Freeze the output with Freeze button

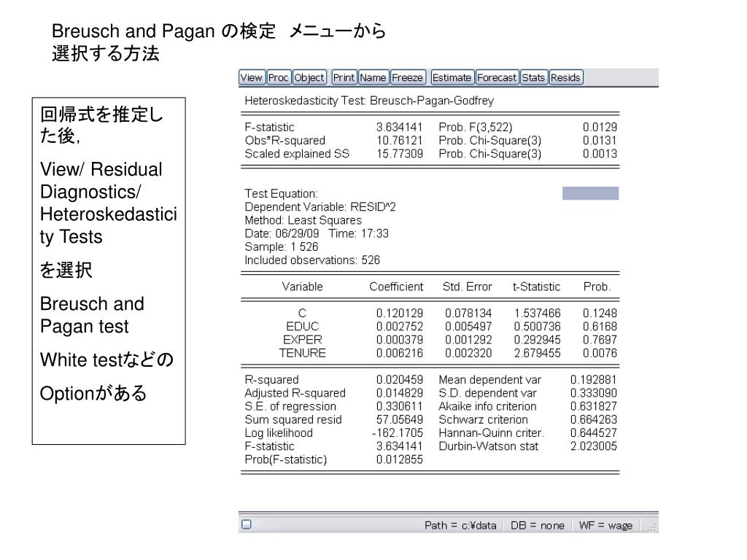pyautogui.click(x=407, y=77)
